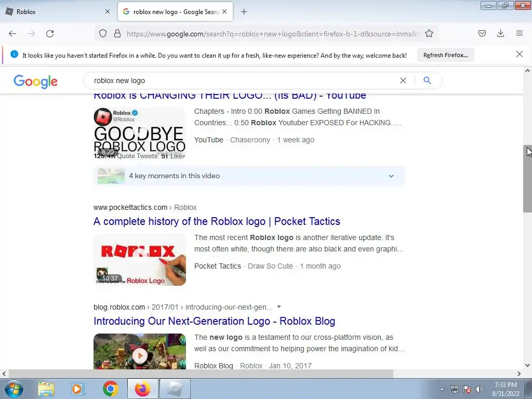Click the scroll left arrow at bottom
Image resolution: width=532 pixels, height=399 pixels.
pyautogui.click(x=4, y=374)
